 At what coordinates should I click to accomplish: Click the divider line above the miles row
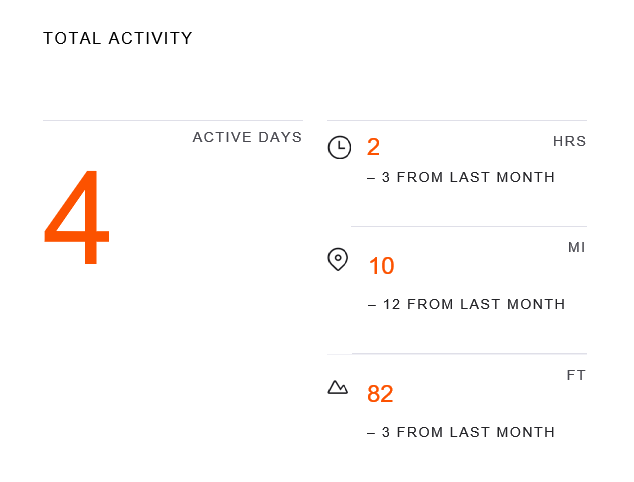468,227
